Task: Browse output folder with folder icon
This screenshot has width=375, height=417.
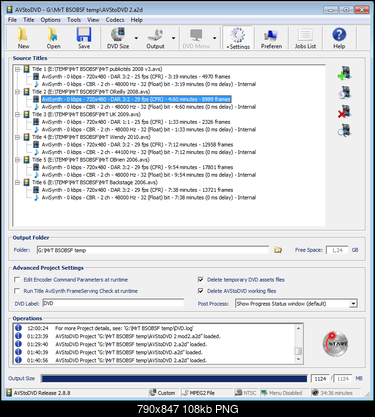Action: click(278, 250)
